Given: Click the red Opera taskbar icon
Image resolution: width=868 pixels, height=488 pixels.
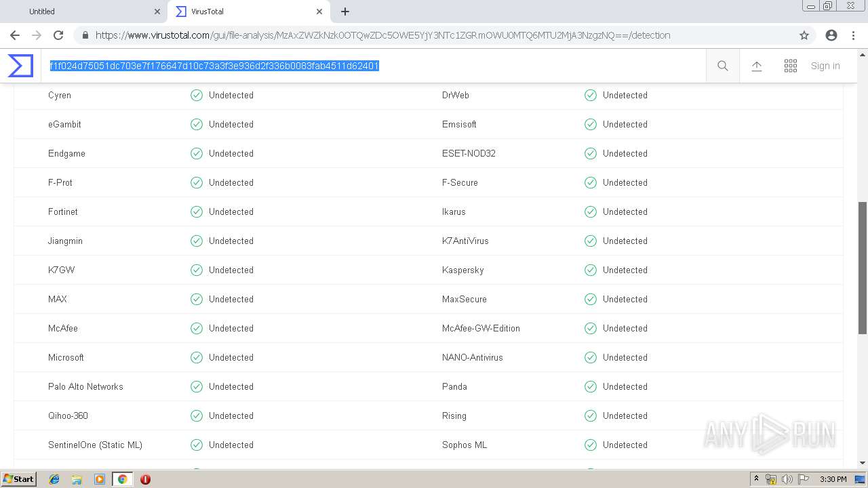Looking at the screenshot, I should [145, 479].
